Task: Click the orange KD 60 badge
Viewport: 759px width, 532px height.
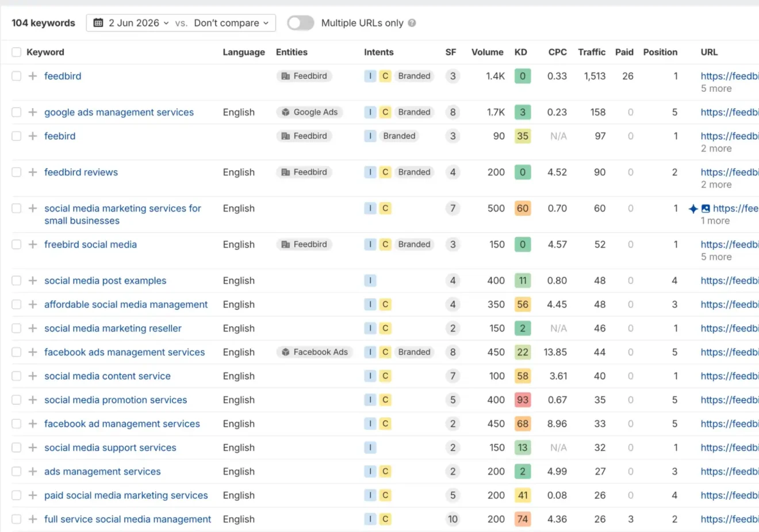Action: pyautogui.click(x=523, y=209)
